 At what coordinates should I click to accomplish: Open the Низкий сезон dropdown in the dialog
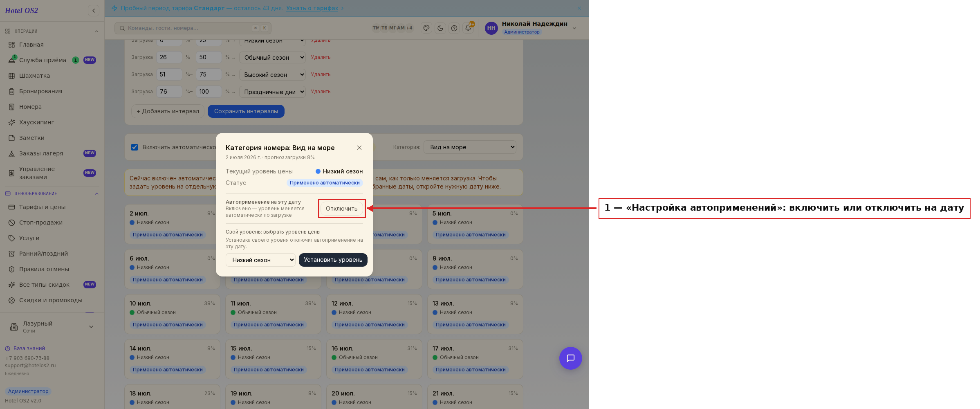tap(260, 260)
